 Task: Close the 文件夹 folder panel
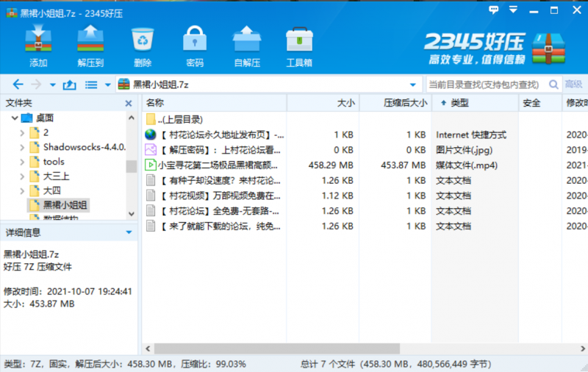130,104
